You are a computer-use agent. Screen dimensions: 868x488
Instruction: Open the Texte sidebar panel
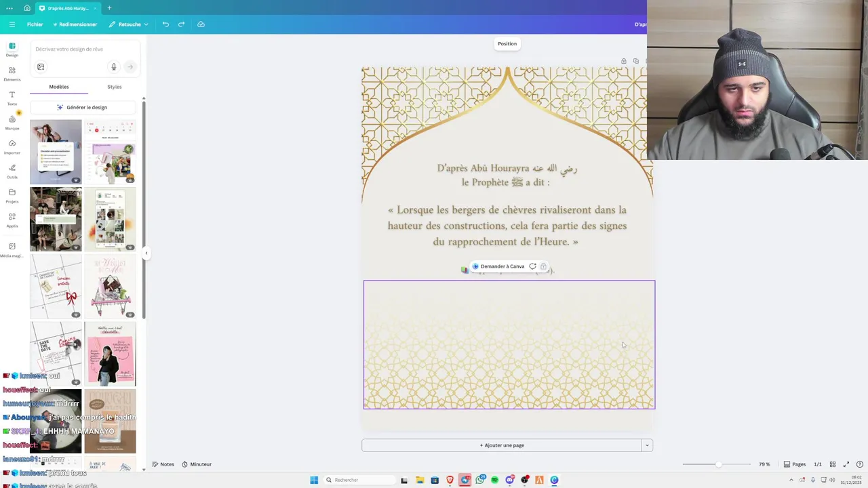tap(12, 98)
